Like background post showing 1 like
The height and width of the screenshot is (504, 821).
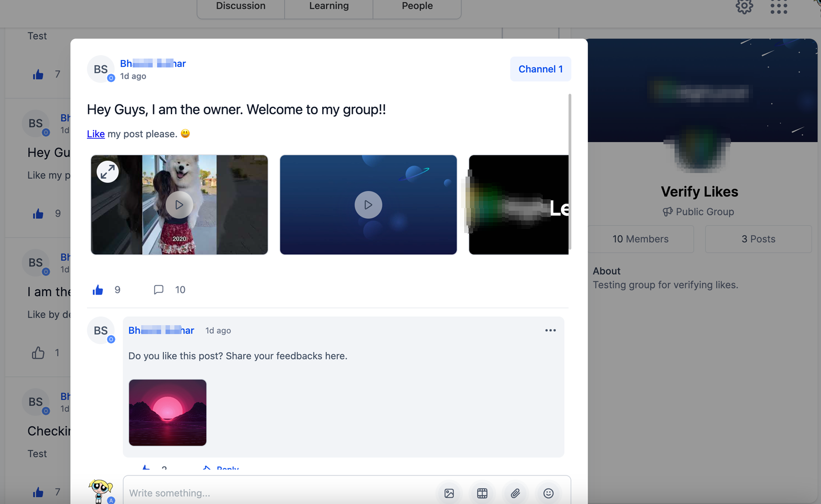coord(38,353)
